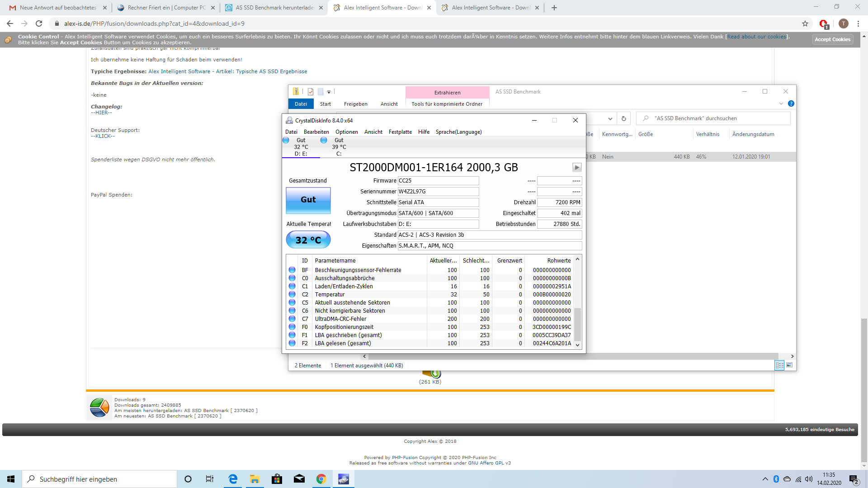
Task: Open Windows Start menu
Action: 11,479
